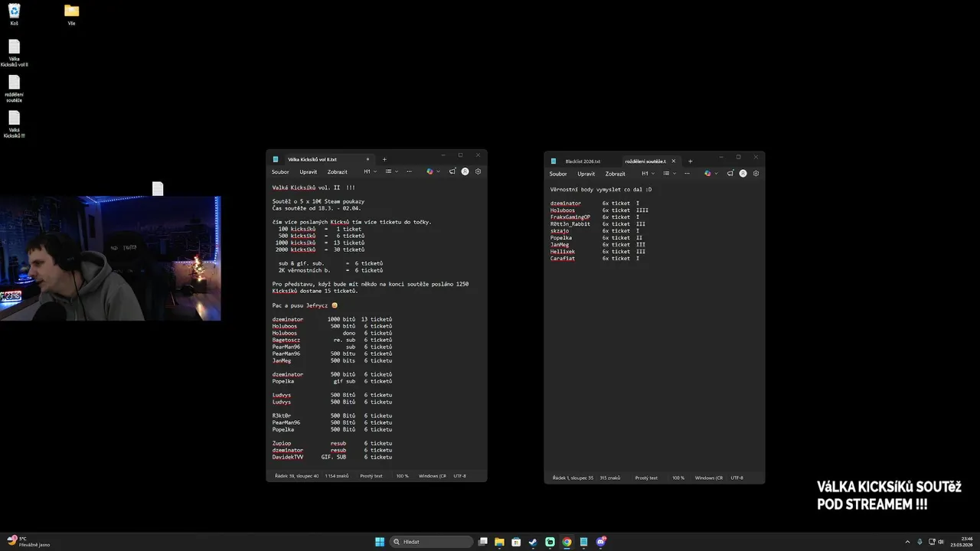Screen dimensions: 980x551
Task: Expand list style dropdown in Válka Kicksíků window
Action: point(391,171)
